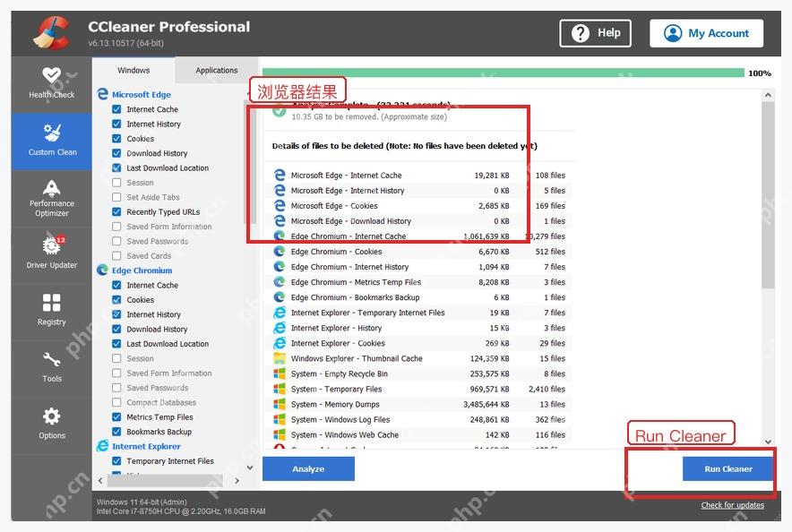792x532 pixels.
Task: Uncheck Metrics Temp Files checkbox
Action: tap(116, 417)
